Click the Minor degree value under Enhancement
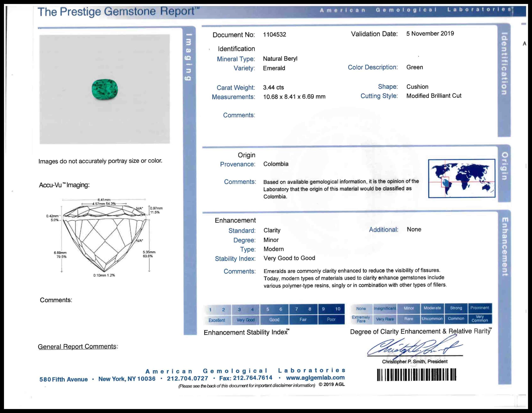 click(x=271, y=240)
